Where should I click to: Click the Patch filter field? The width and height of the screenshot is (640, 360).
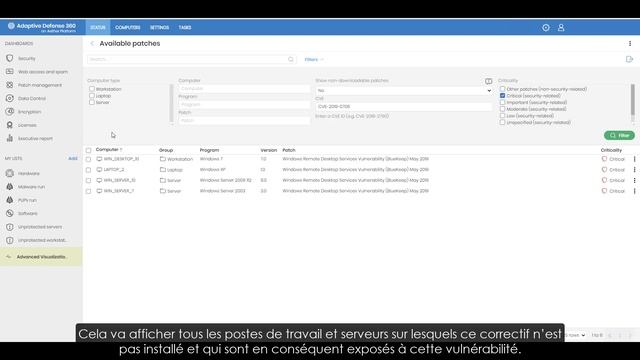click(x=244, y=120)
